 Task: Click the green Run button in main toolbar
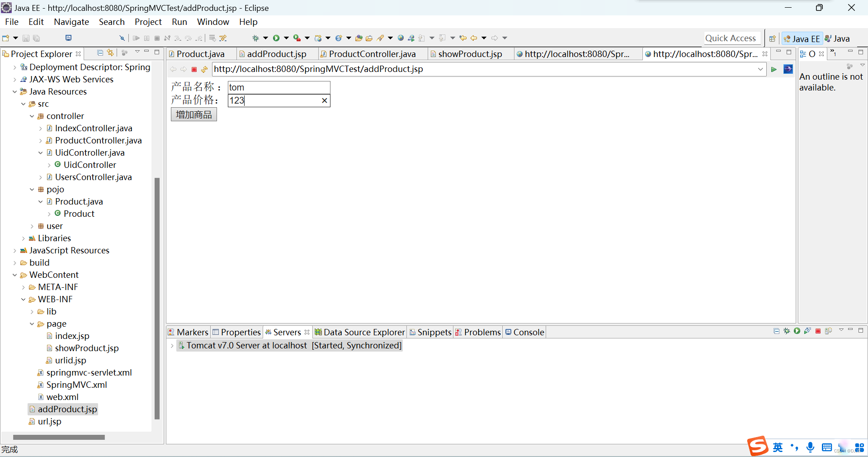point(276,38)
